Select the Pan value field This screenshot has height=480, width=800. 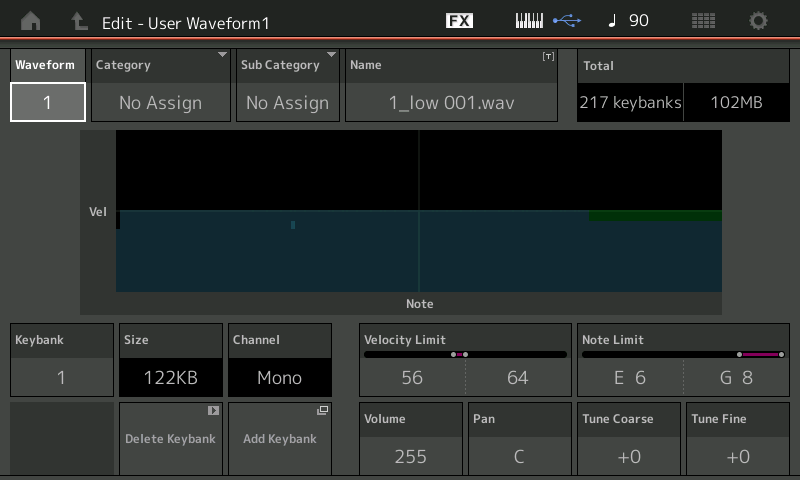click(x=519, y=456)
